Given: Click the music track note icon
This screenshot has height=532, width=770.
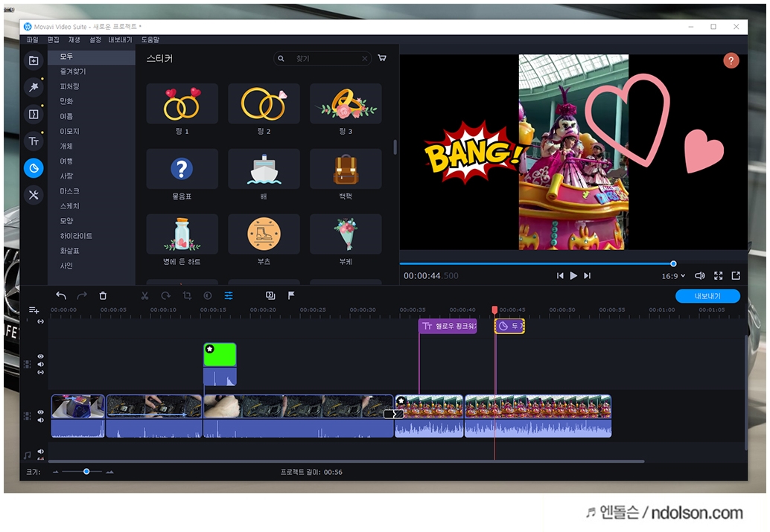Looking at the screenshot, I should click(27, 455).
